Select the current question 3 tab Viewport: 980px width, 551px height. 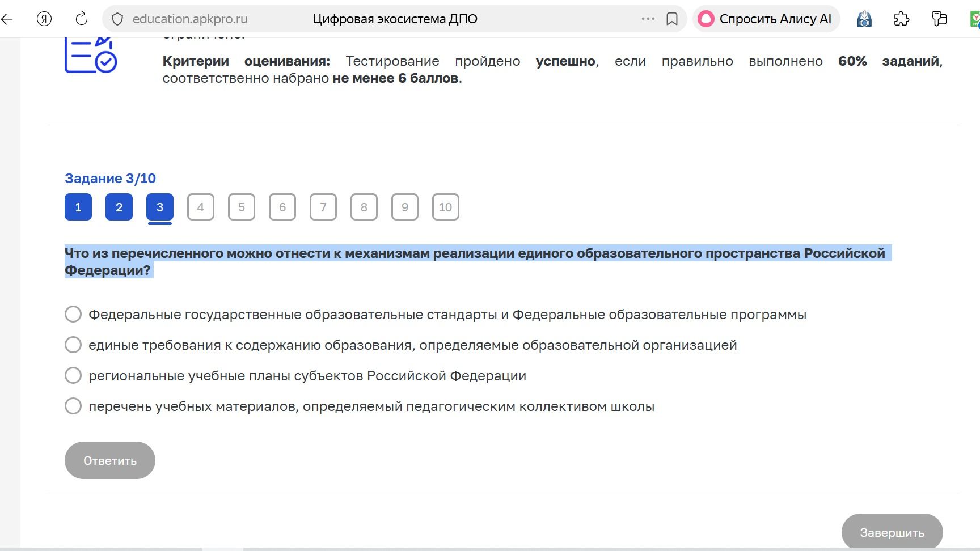(160, 207)
